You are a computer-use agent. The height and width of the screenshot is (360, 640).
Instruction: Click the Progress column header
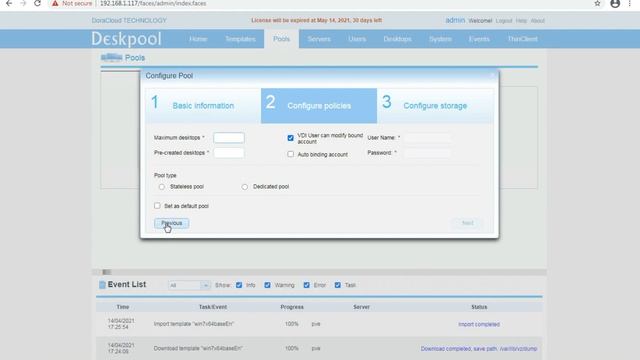[292, 307]
